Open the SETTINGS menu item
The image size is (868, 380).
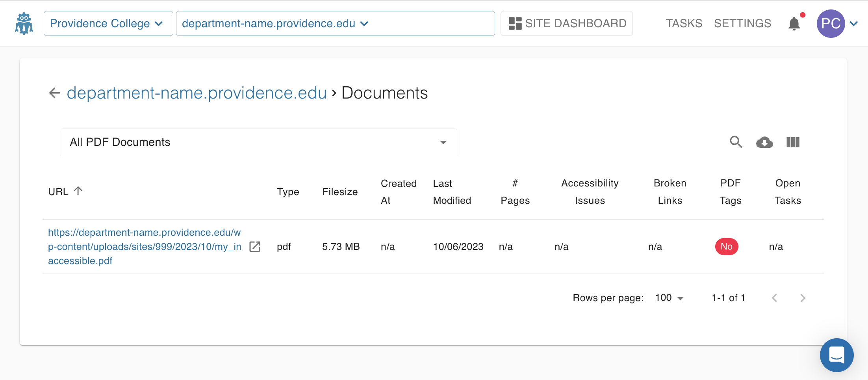click(x=742, y=23)
